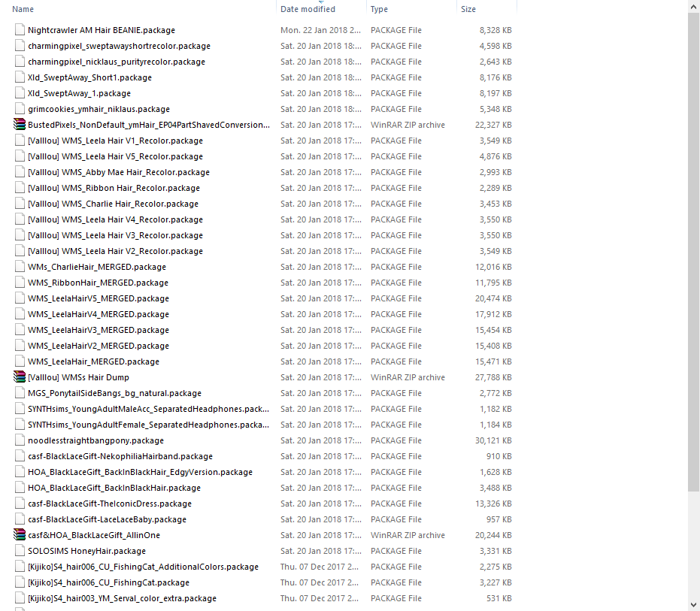Screen dimensions: 700x611
Task: Click file icon next to noodlesstraightbangpony.package
Action: tap(20, 440)
